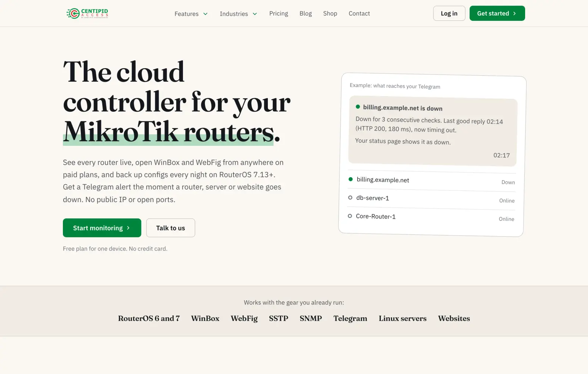Click the Features menu label
Image resolution: width=588 pixels, height=374 pixels.
tap(186, 14)
